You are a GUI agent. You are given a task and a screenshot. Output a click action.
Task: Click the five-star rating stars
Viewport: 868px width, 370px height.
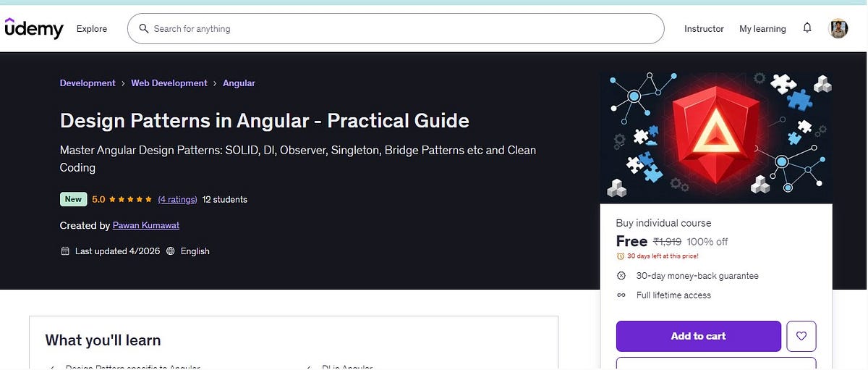129,199
